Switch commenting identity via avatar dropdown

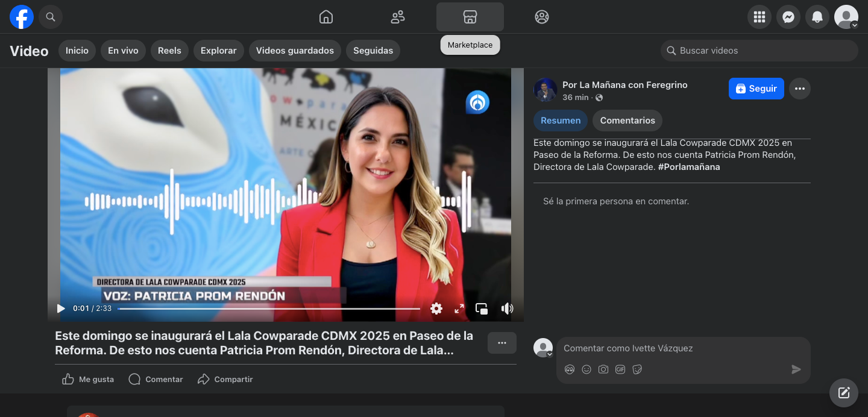(543, 348)
